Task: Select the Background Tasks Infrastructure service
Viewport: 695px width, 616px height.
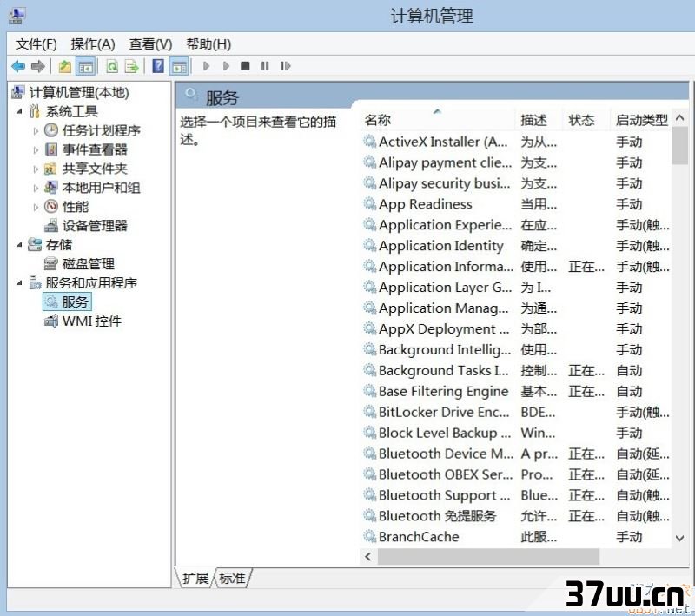Action: point(516,370)
